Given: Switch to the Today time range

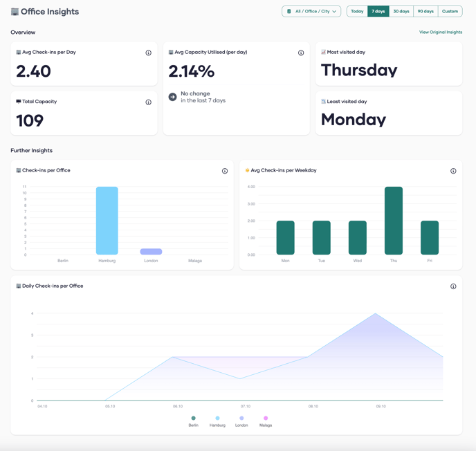Looking at the screenshot, I should tap(357, 12).
